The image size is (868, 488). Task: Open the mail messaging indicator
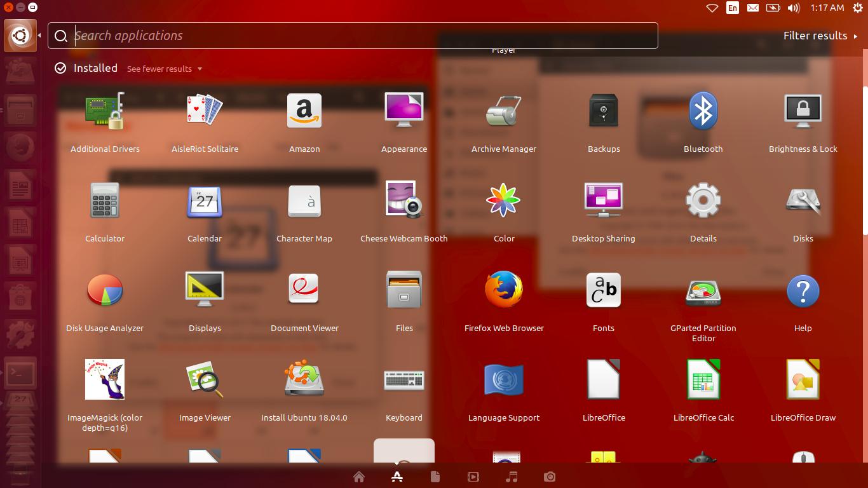(x=753, y=8)
